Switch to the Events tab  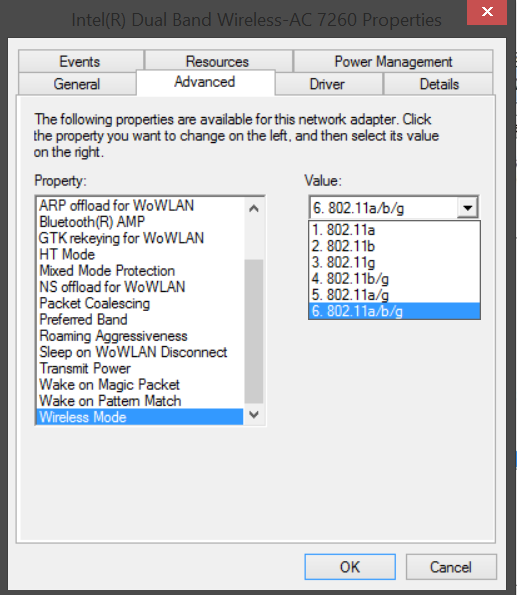click(x=80, y=61)
